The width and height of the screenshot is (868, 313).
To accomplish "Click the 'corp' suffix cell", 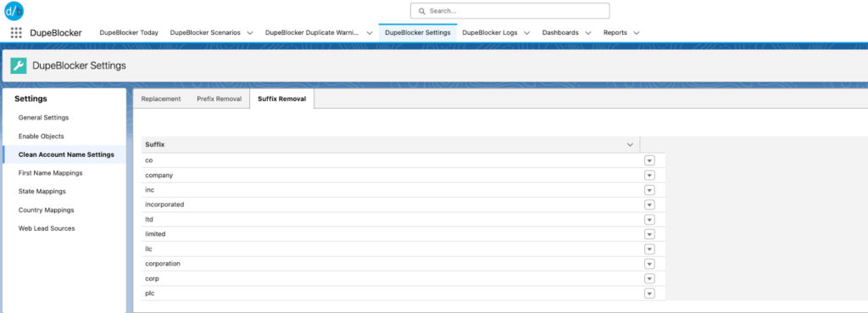I will (390, 279).
